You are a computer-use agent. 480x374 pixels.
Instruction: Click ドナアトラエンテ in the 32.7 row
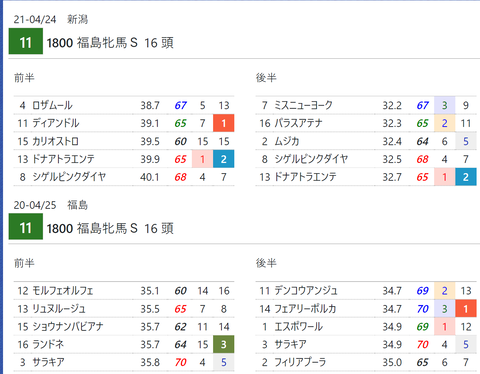[x=305, y=177]
